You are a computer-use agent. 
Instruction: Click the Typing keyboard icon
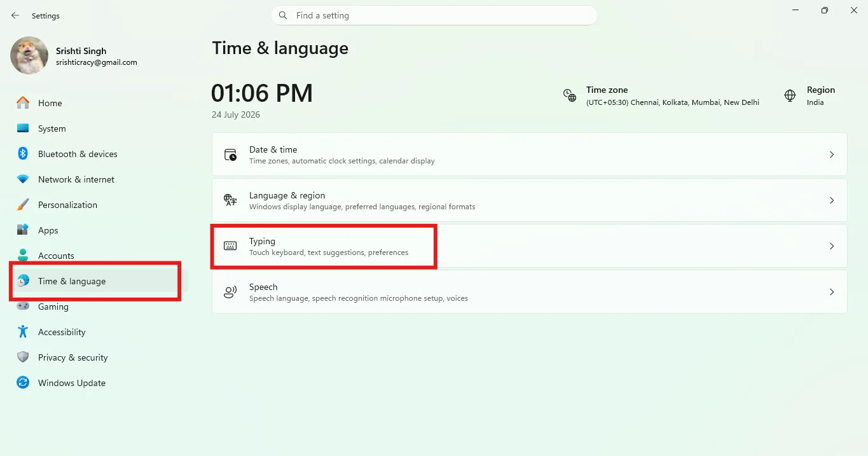(x=230, y=246)
